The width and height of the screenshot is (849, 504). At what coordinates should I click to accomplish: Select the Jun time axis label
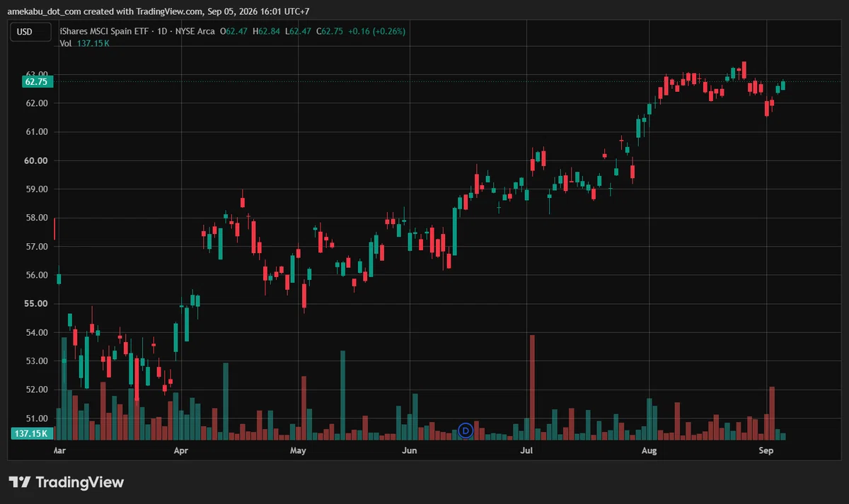click(409, 450)
